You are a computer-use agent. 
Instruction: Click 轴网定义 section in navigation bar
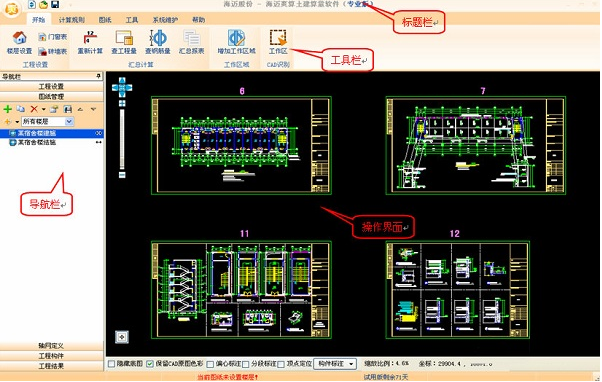click(51, 346)
